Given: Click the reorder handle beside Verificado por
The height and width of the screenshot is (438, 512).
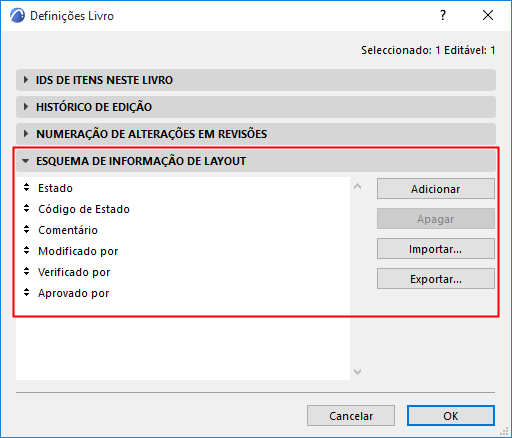Looking at the screenshot, I should 27,272.
